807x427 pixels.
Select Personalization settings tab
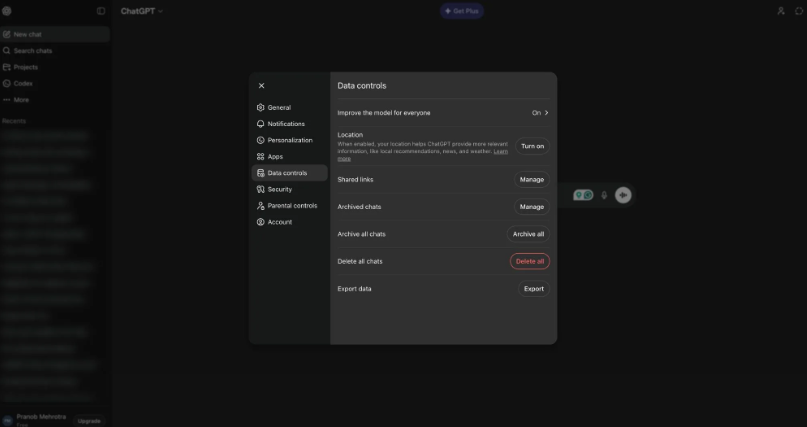tap(289, 140)
